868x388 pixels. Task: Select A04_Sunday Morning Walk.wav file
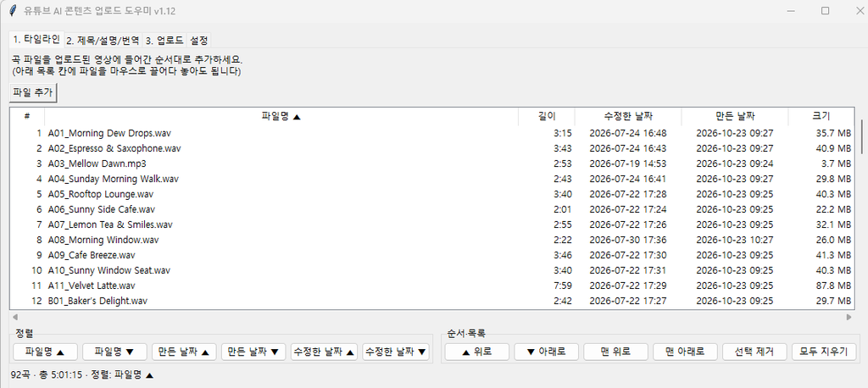(x=431, y=179)
